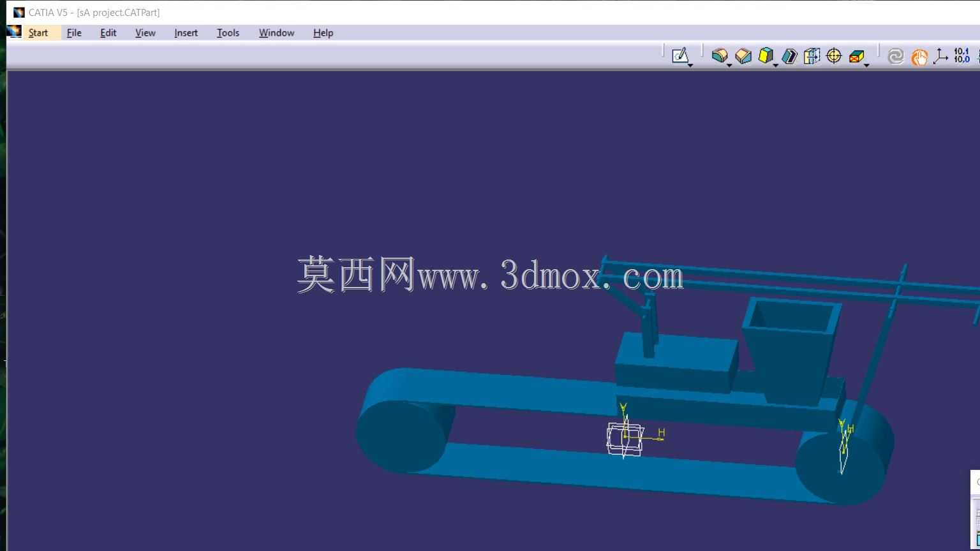This screenshot has width=980, height=551.
Task: Select the Draft Angle tool
Action: point(766,55)
